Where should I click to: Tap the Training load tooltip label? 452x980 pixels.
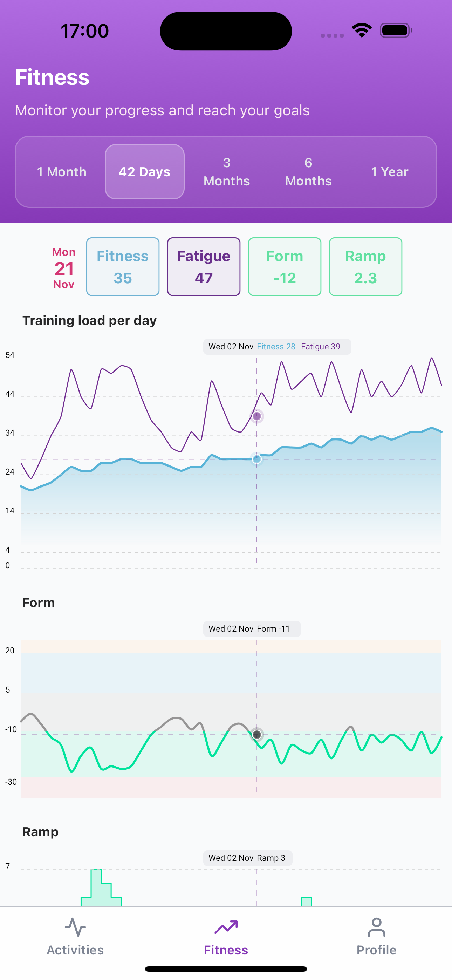click(277, 347)
